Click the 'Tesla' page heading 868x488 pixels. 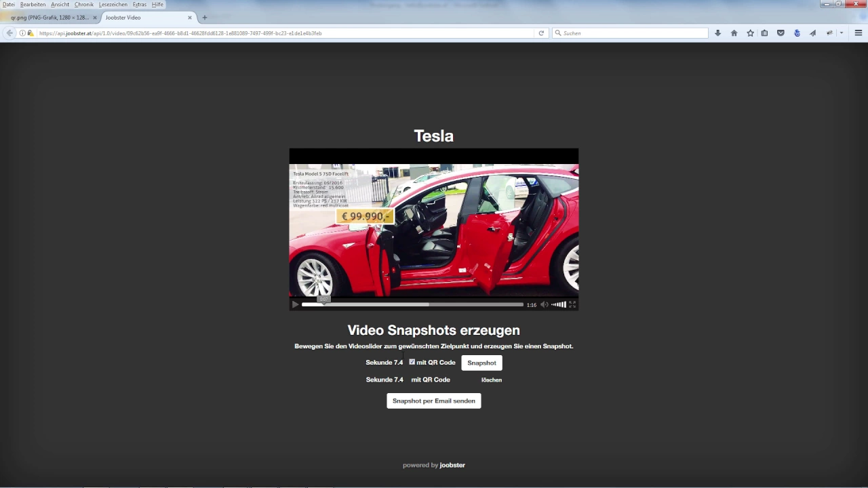pos(434,136)
